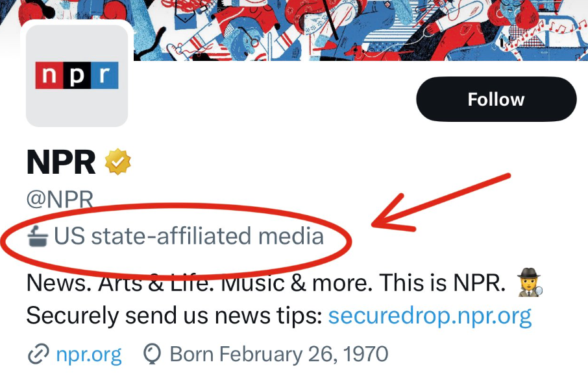Select the @NPR handle text
This screenshot has height=376, width=588.
click(60, 199)
